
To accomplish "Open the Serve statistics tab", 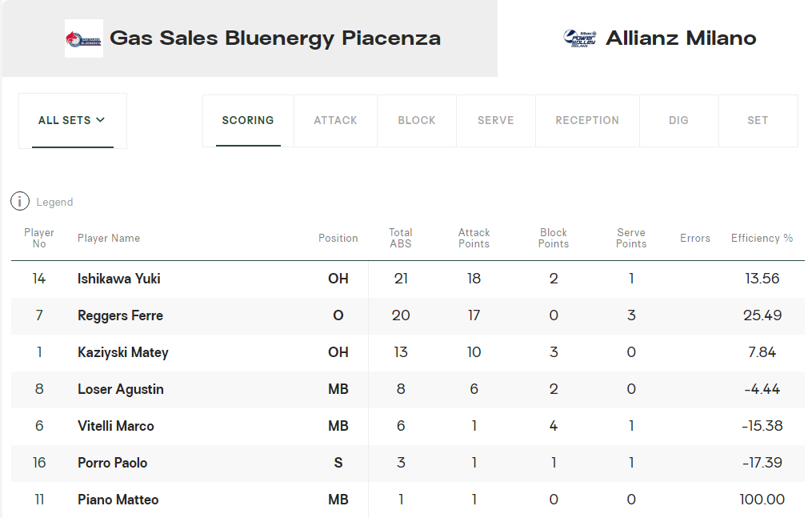I will [x=496, y=120].
